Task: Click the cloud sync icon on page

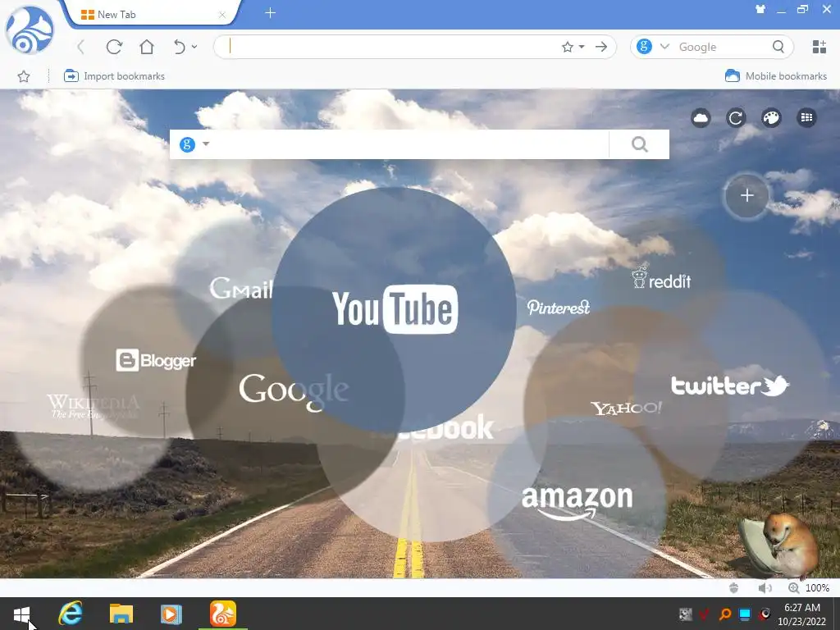Action: 701,118
